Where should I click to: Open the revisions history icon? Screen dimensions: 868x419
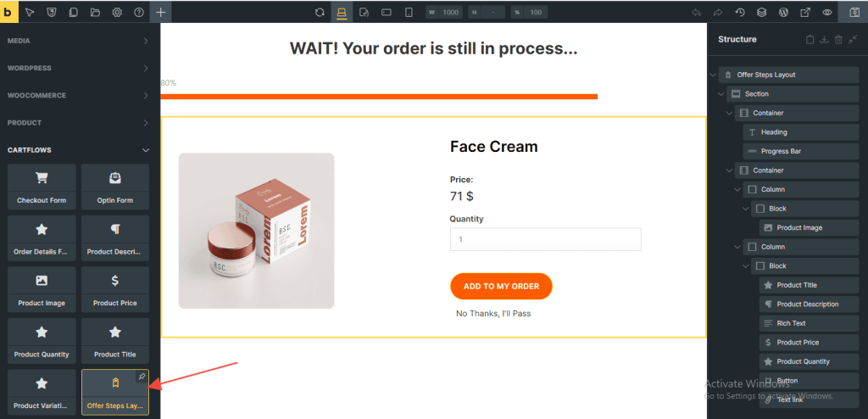click(x=740, y=13)
